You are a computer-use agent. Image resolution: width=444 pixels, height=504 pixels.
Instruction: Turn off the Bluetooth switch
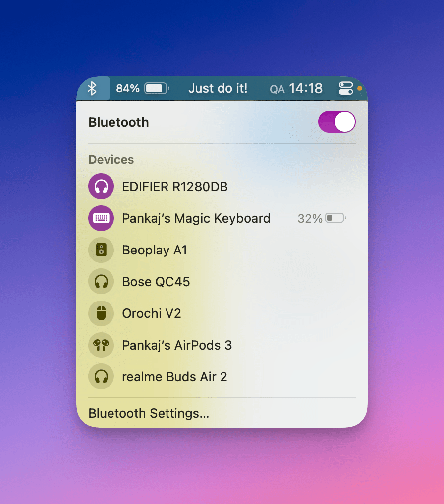pos(337,122)
